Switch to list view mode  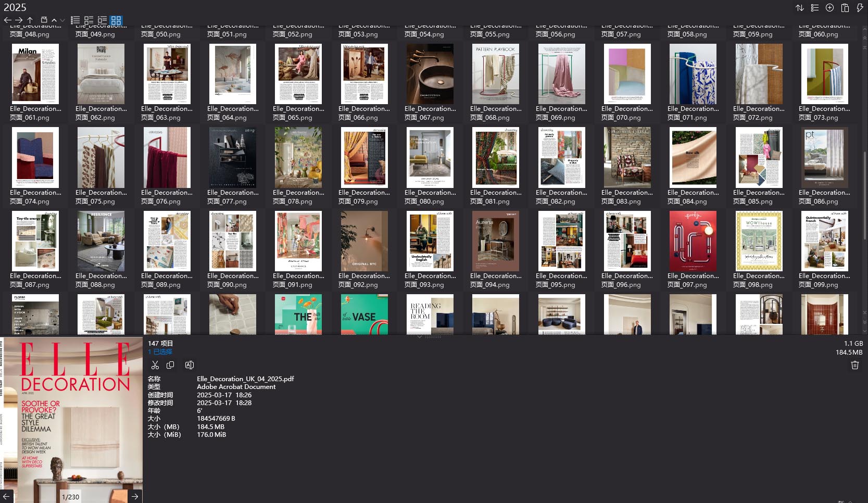75,20
